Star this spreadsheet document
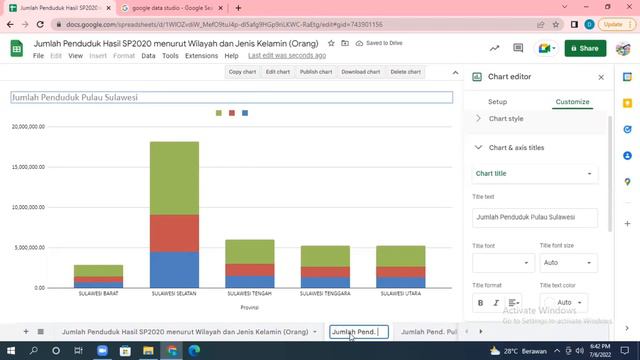640x360 pixels. [331, 43]
